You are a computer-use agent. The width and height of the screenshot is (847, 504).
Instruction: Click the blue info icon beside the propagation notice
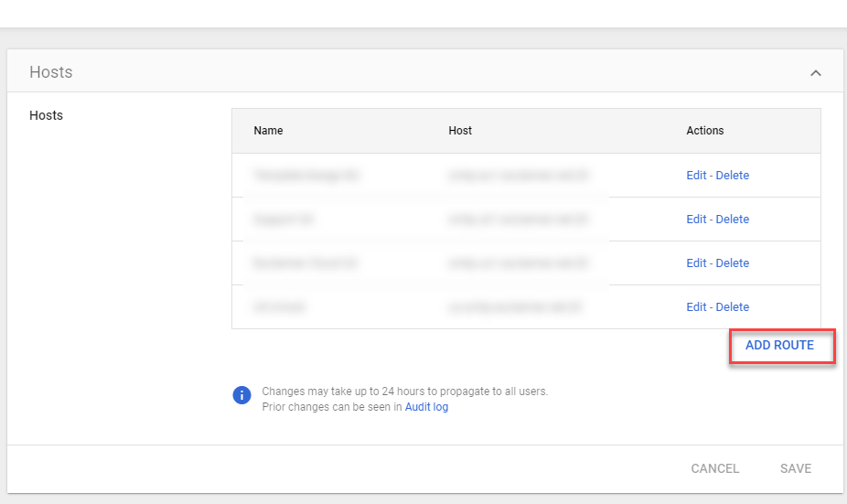pyautogui.click(x=241, y=395)
